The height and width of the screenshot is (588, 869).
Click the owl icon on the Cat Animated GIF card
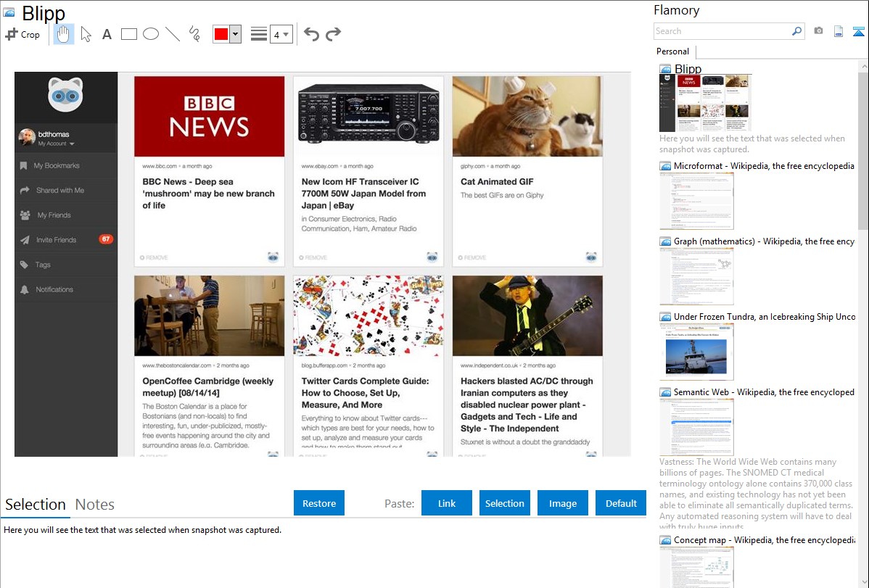point(591,257)
